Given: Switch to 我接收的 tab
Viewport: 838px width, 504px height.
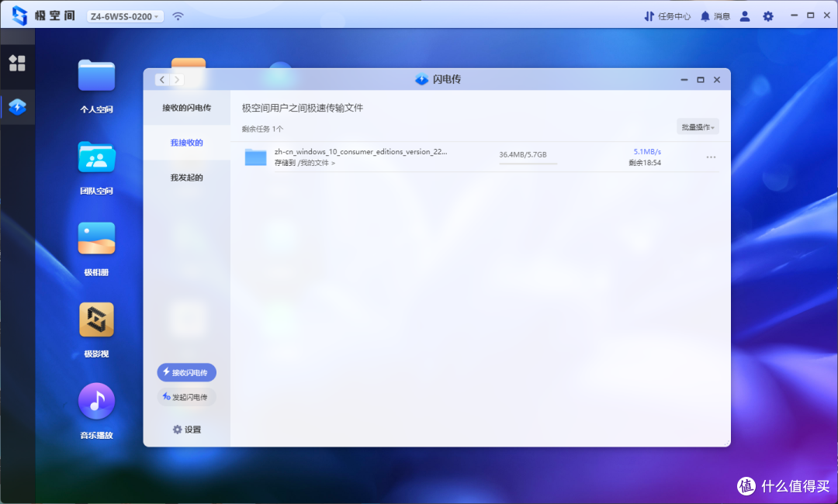Looking at the screenshot, I should pos(186,143).
